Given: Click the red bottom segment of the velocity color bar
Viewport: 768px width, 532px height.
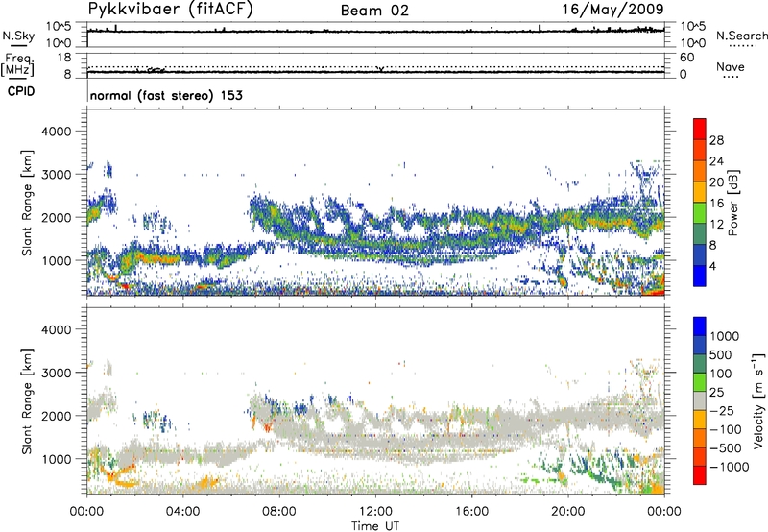Looking at the screenshot, I should click(700, 475).
